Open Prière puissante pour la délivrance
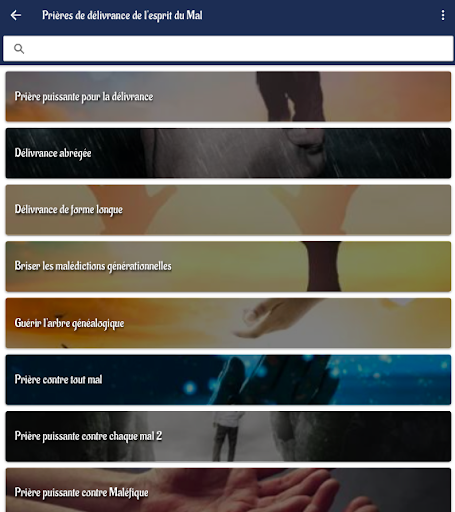Viewport: 455px width, 512px height. (228, 96)
